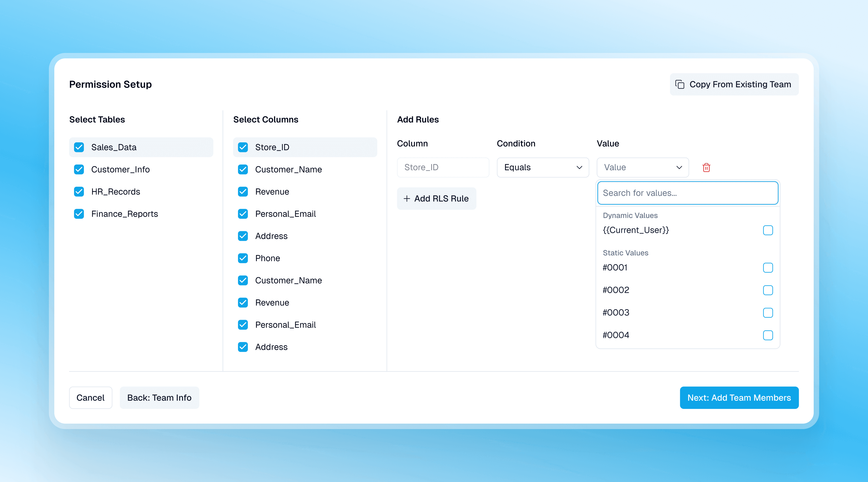Select #0002 from the values list

tap(768, 290)
